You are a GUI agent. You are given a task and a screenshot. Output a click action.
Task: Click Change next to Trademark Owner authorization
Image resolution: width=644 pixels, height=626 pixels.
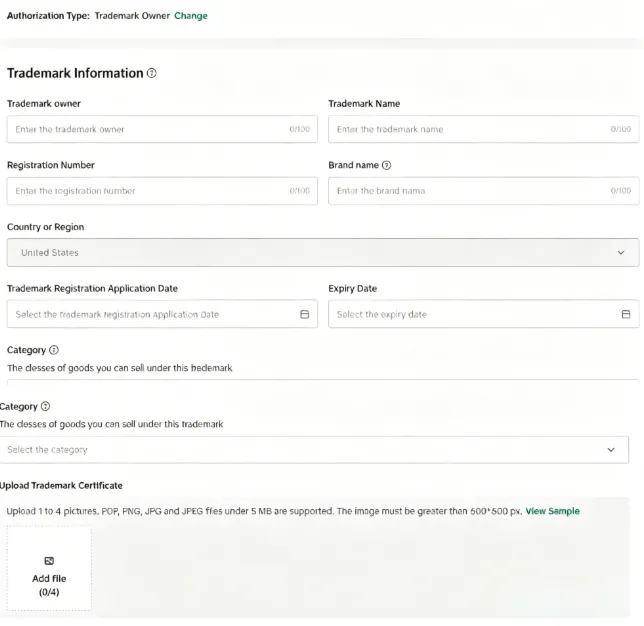(191, 16)
